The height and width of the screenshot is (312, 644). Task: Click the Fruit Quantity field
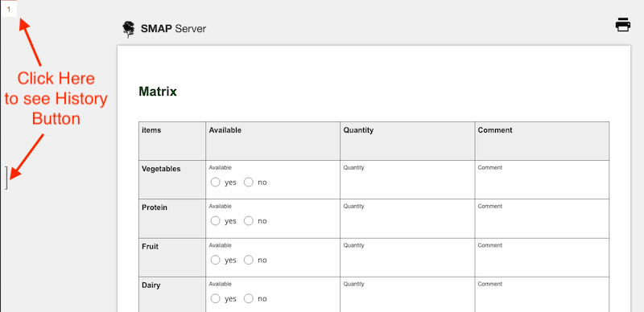[407, 257]
